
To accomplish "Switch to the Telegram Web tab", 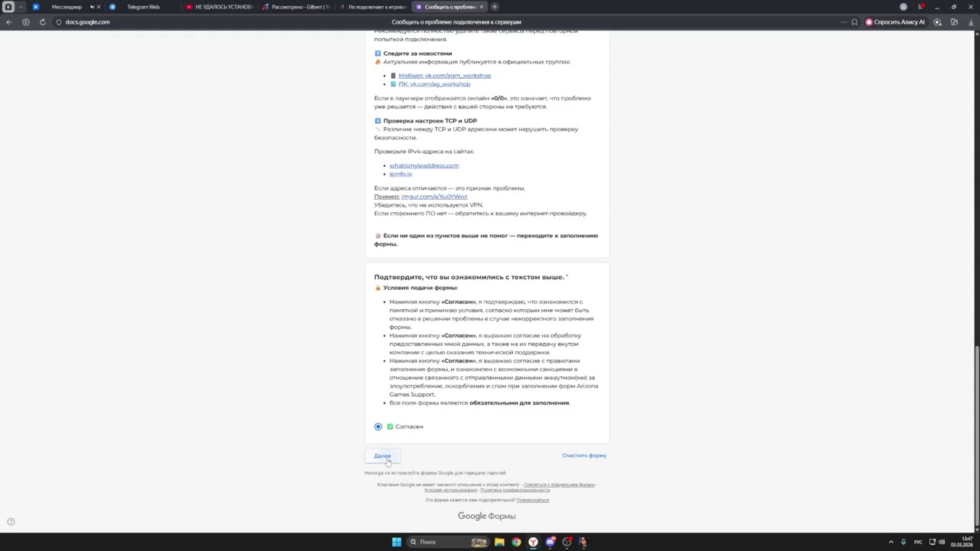I will (143, 7).
